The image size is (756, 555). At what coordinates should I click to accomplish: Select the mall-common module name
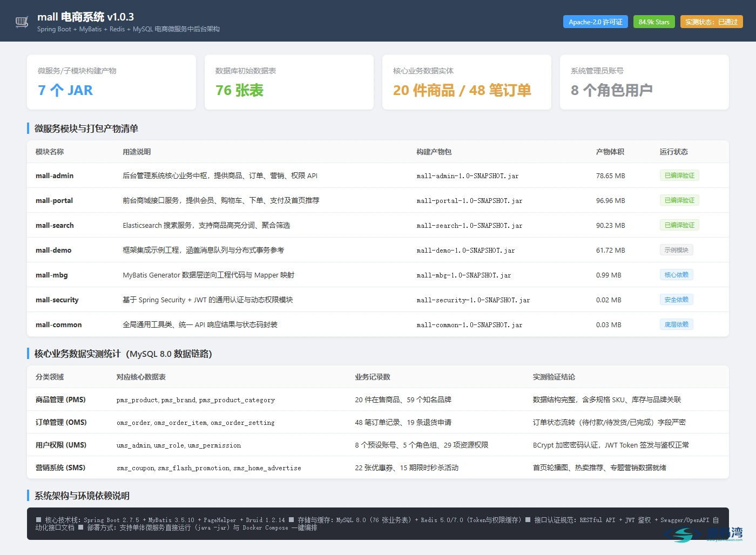tap(59, 324)
